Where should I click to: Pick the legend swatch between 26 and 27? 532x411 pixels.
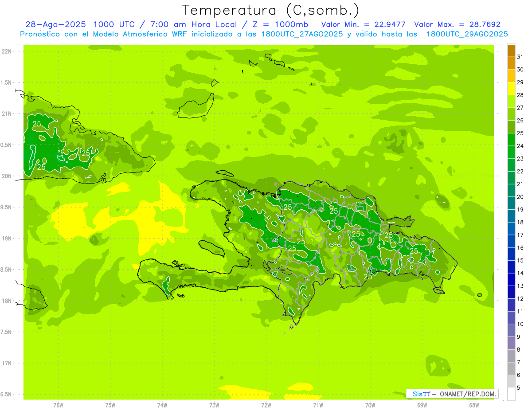click(x=511, y=114)
